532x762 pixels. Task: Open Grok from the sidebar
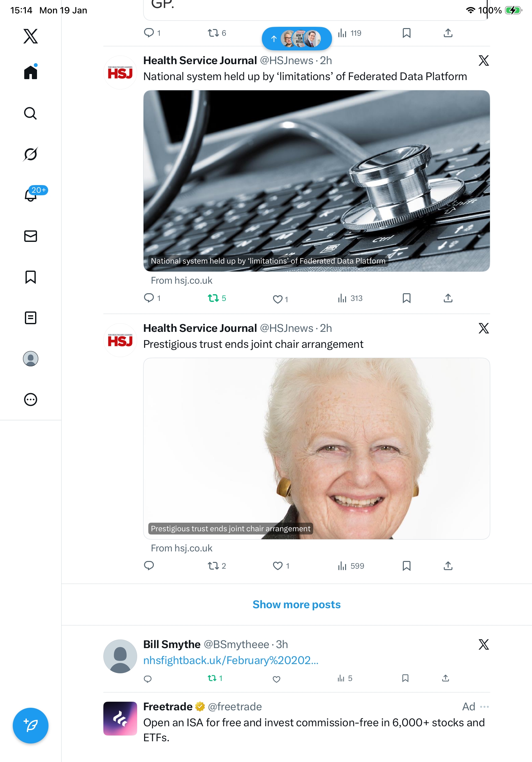(x=30, y=154)
